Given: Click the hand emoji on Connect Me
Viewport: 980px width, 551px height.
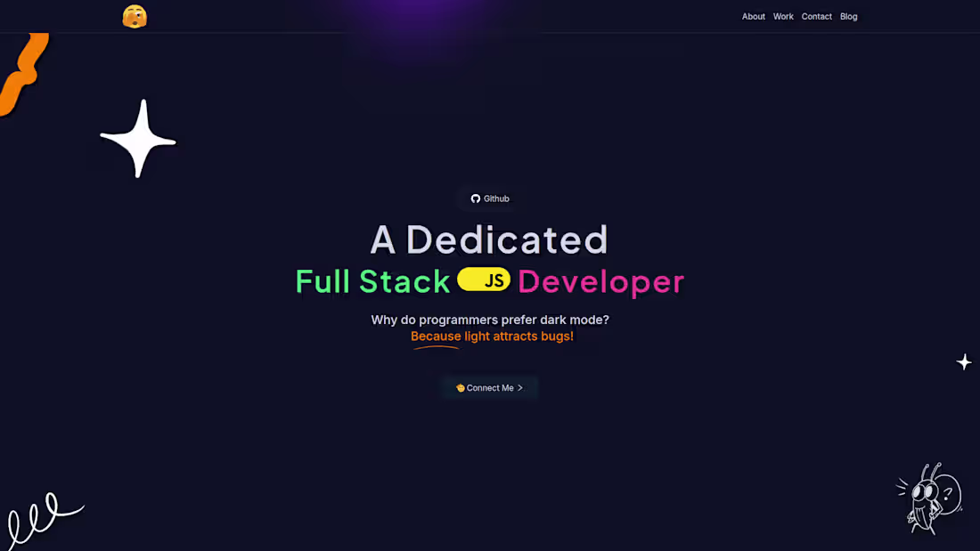Looking at the screenshot, I should [460, 388].
